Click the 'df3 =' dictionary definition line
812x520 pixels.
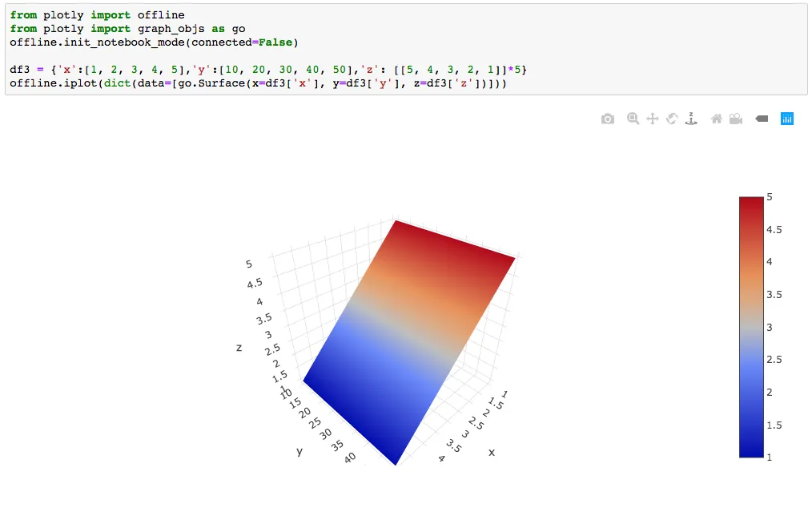[x=268, y=70]
